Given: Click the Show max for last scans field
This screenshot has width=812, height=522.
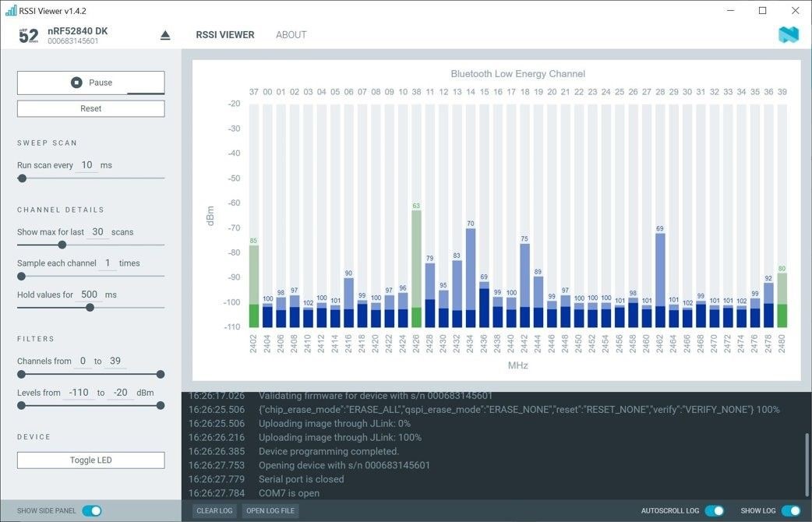Looking at the screenshot, I should (x=97, y=231).
